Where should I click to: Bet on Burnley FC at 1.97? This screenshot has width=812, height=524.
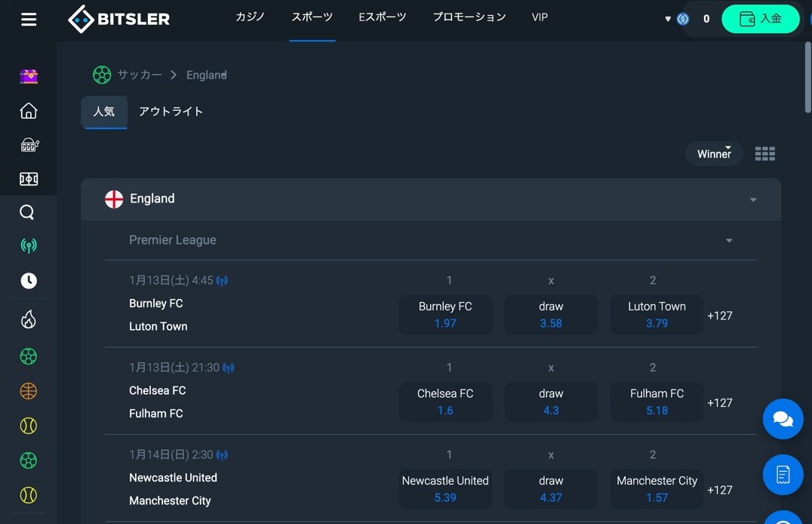(x=444, y=315)
